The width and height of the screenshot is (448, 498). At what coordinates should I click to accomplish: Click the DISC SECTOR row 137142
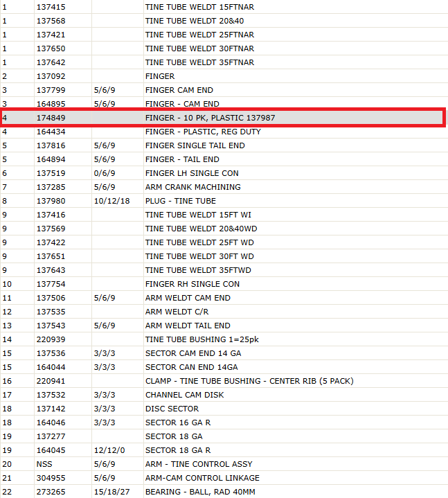[224, 409]
